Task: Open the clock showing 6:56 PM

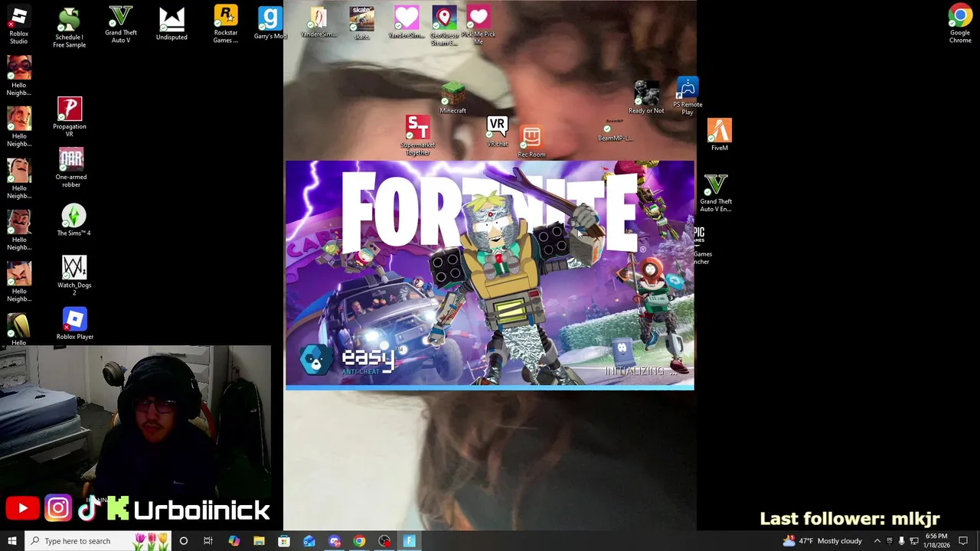Action: 936,541
